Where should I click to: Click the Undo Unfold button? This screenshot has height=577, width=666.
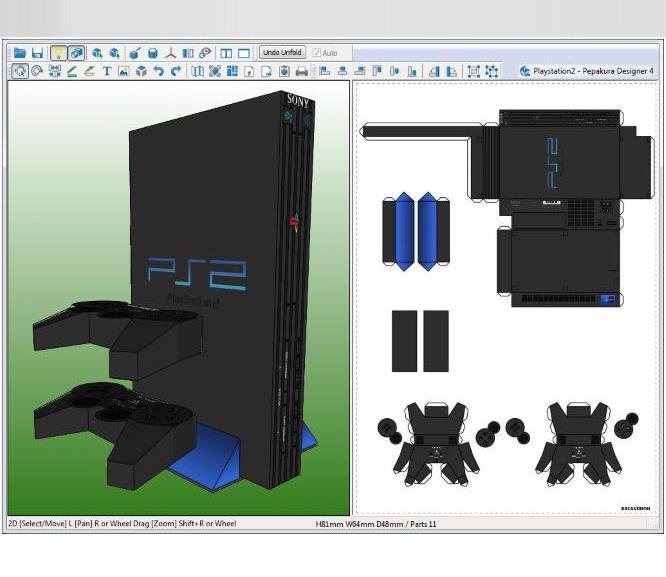click(282, 52)
